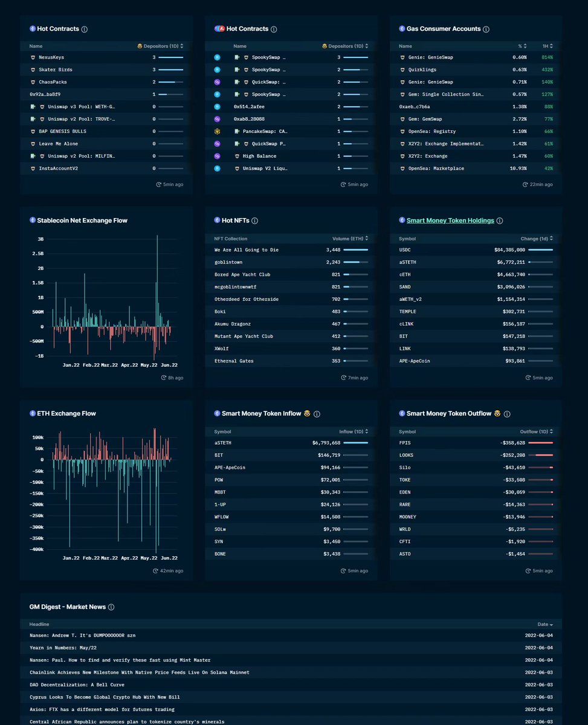Select the Quirklings gas consumer row
This screenshot has height=725, width=588.
coord(476,69)
